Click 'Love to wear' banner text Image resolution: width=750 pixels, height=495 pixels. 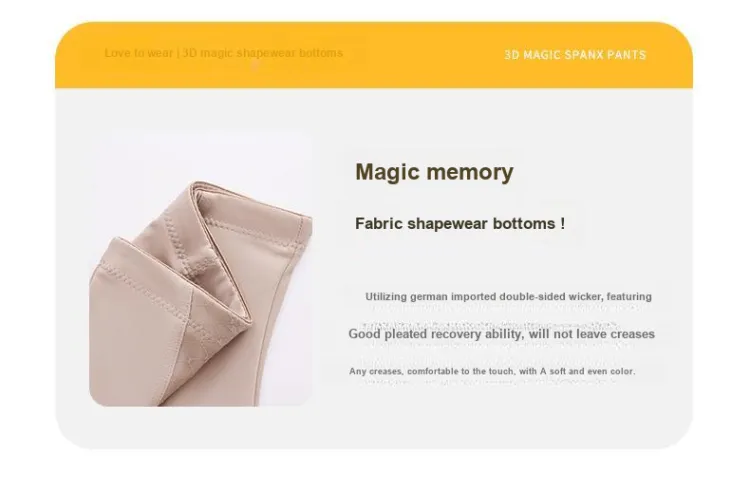[138, 53]
